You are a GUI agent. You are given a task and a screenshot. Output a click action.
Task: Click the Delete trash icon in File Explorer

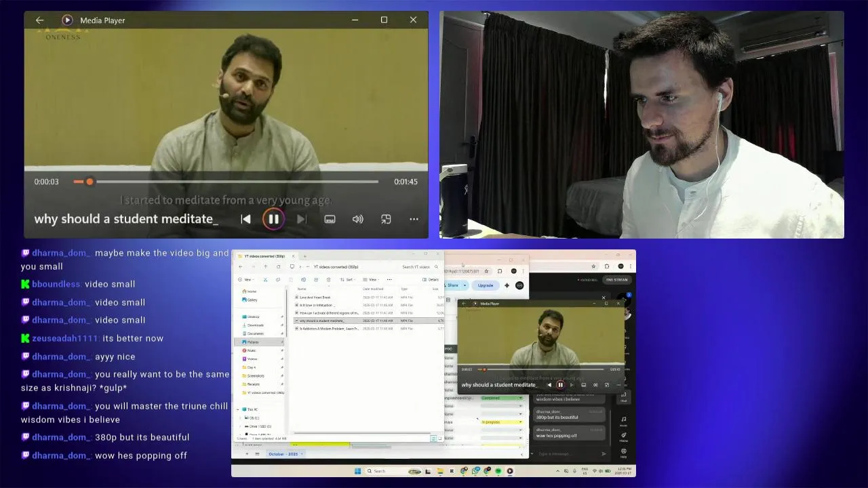[328, 279]
